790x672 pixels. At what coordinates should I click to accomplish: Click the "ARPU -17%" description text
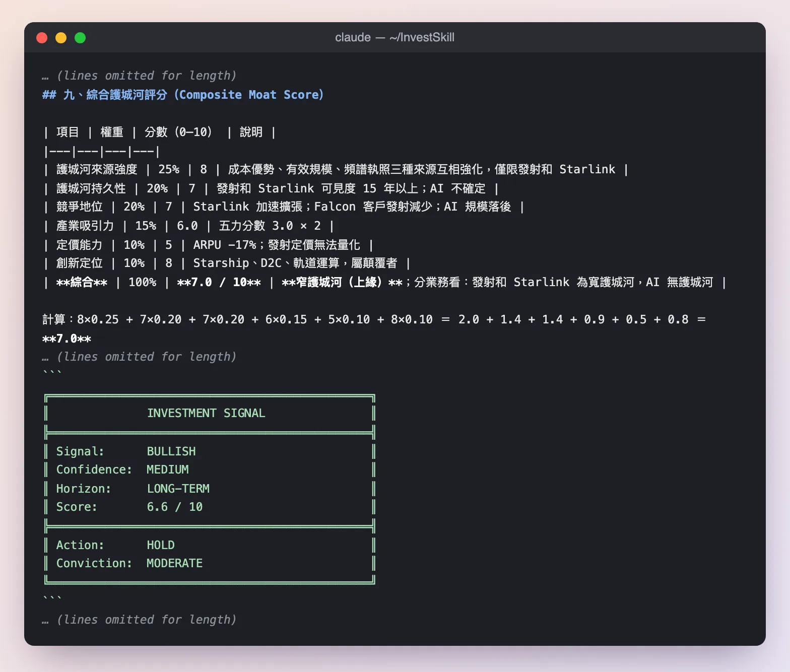pos(225,245)
